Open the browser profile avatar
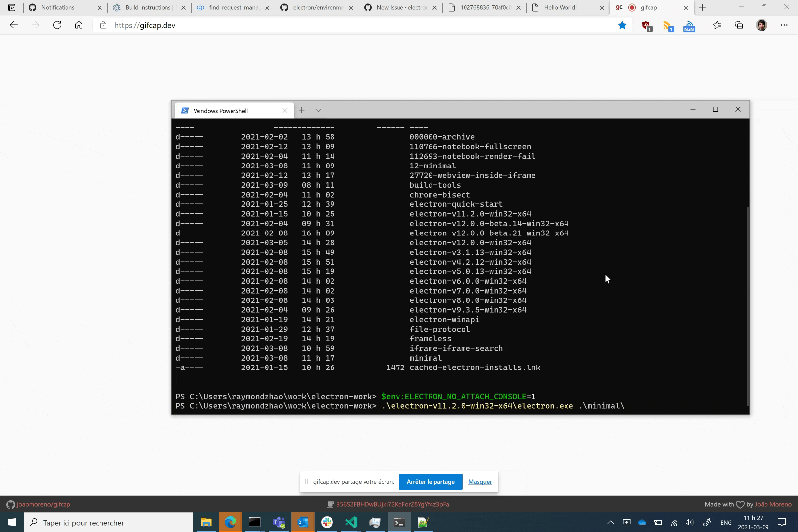Image resolution: width=798 pixels, height=532 pixels. point(761,25)
